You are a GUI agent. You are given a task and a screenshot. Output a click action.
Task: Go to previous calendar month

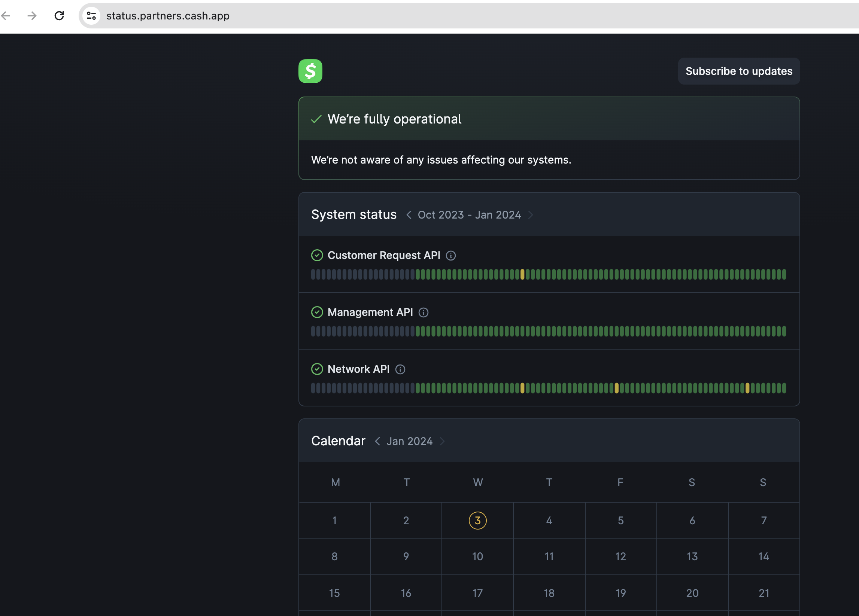click(377, 441)
